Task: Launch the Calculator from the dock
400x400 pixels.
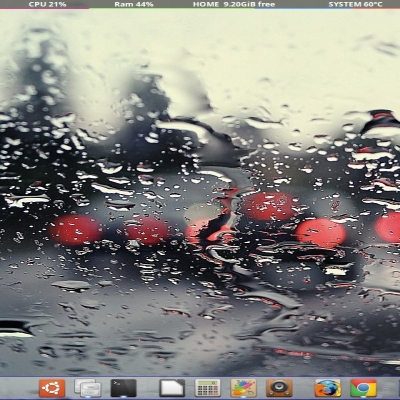Action: click(x=208, y=388)
